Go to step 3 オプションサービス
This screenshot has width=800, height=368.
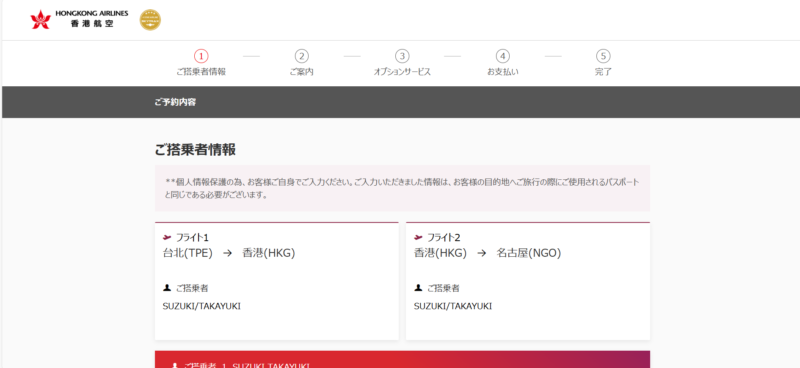[x=402, y=63]
